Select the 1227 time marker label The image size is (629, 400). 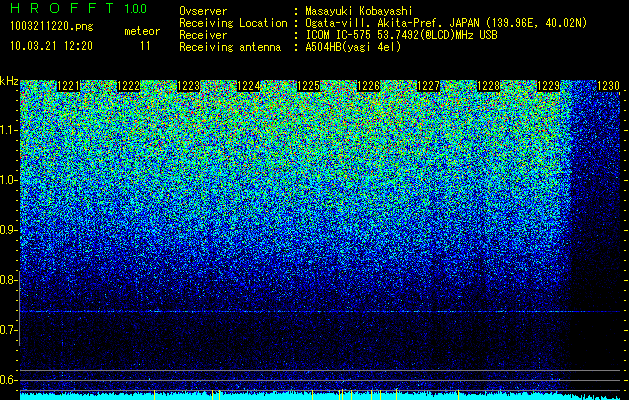428,86
